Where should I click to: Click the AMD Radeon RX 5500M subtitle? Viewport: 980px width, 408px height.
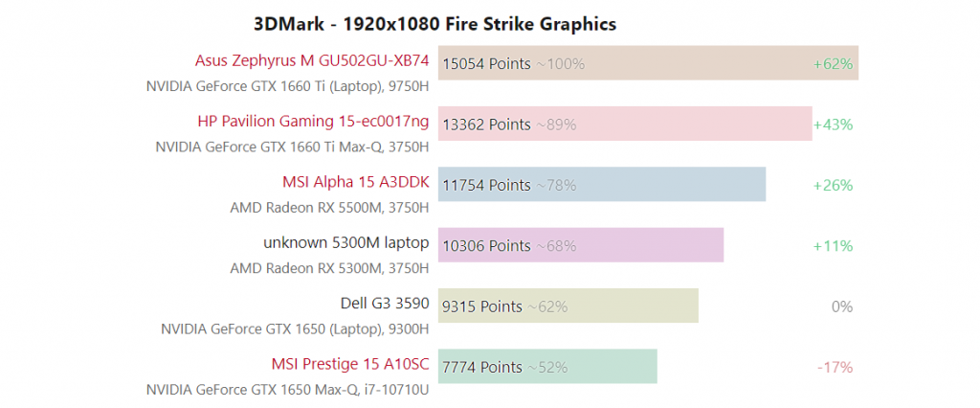(329, 207)
